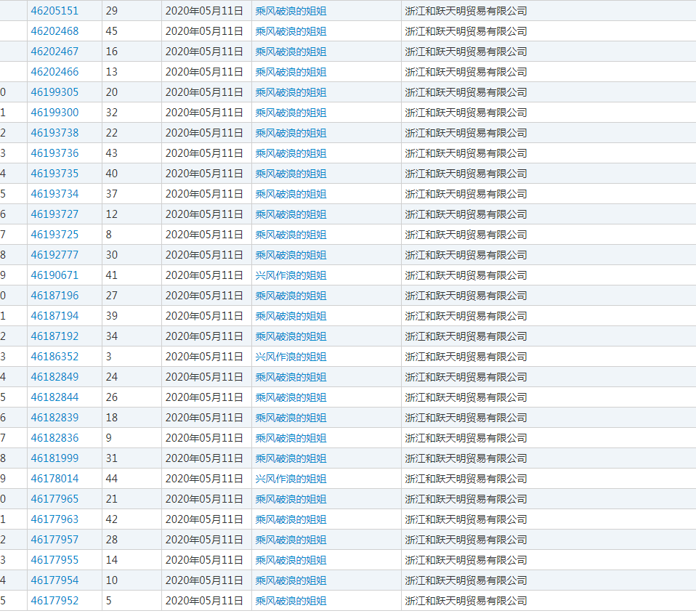Click registration number 46202466

[x=54, y=72]
